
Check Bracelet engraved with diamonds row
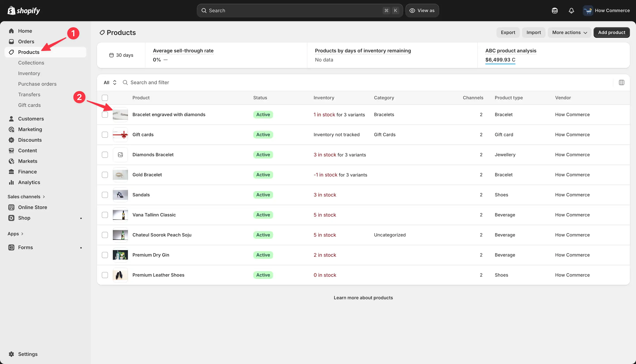click(105, 115)
